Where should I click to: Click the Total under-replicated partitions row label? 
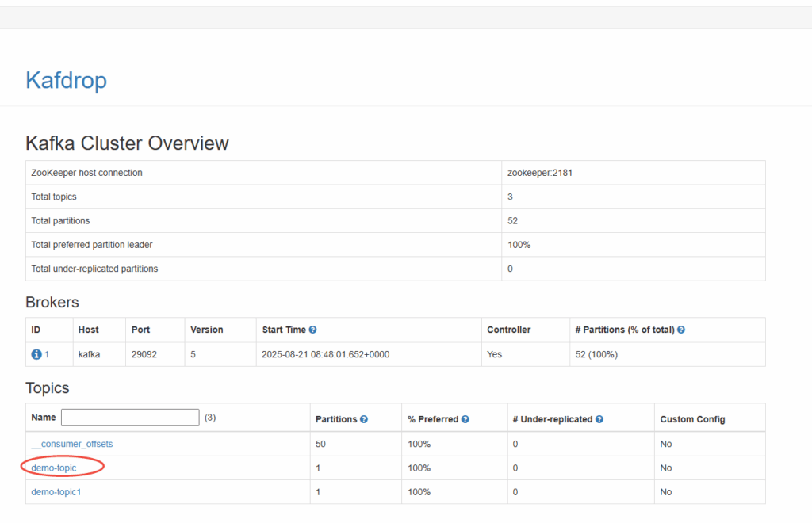click(x=94, y=269)
